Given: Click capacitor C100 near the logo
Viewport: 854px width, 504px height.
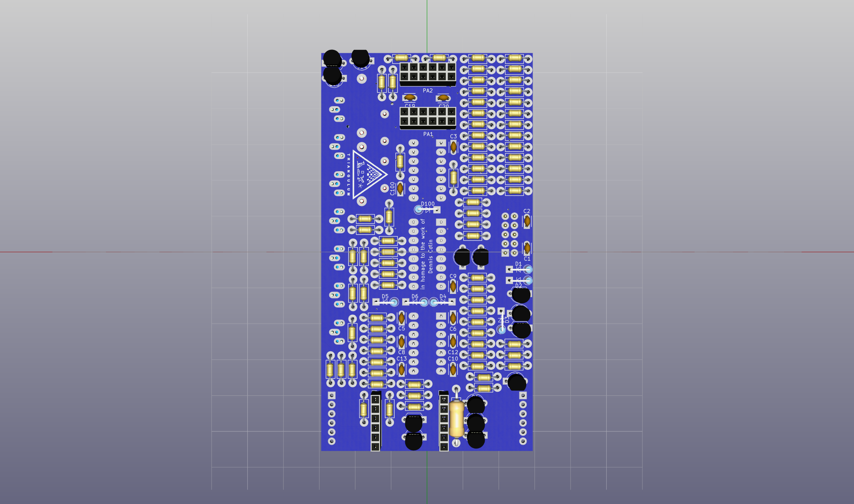Looking at the screenshot, I should click(400, 188).
